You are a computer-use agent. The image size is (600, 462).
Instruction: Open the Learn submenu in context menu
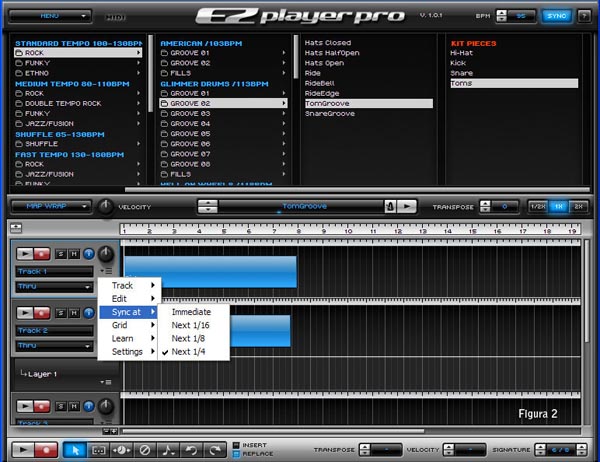(x=130, y=338)
